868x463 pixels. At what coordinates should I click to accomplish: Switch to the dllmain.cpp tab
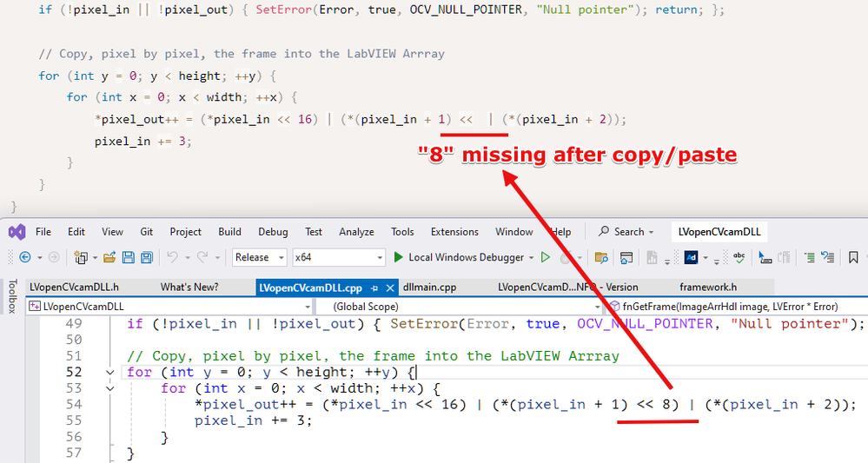pos(429,287)
